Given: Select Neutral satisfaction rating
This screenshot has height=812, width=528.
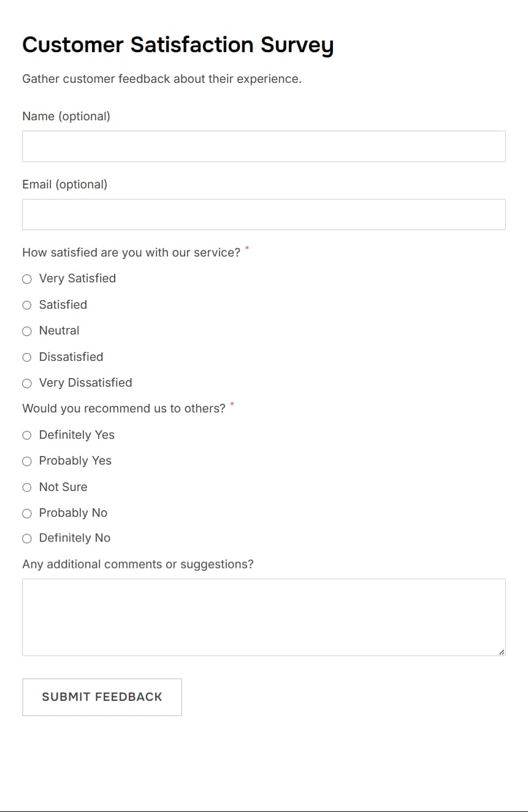Looking at the screenshot, I should click(27, 331).
